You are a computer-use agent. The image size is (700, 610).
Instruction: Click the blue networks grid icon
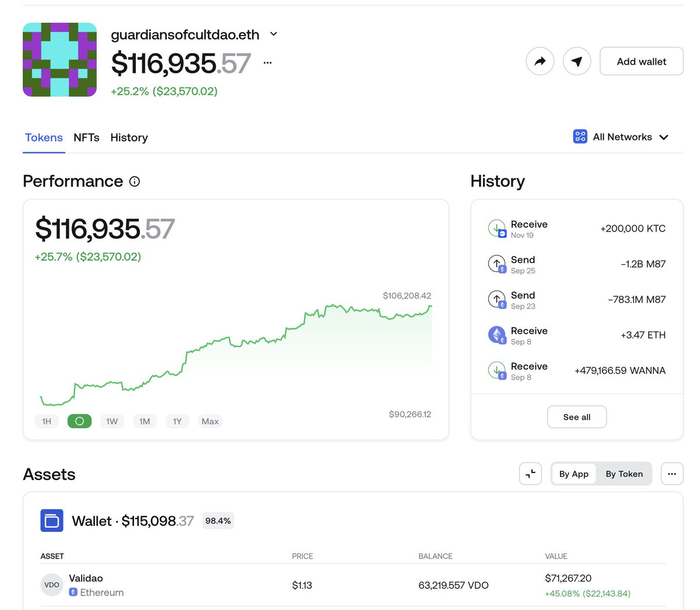[x=580, y=136]
